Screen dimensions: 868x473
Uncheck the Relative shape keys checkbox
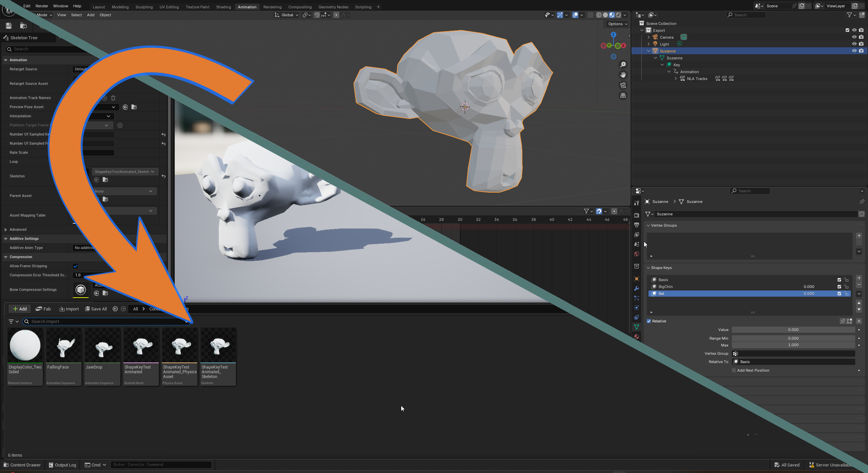click(649, 321)
